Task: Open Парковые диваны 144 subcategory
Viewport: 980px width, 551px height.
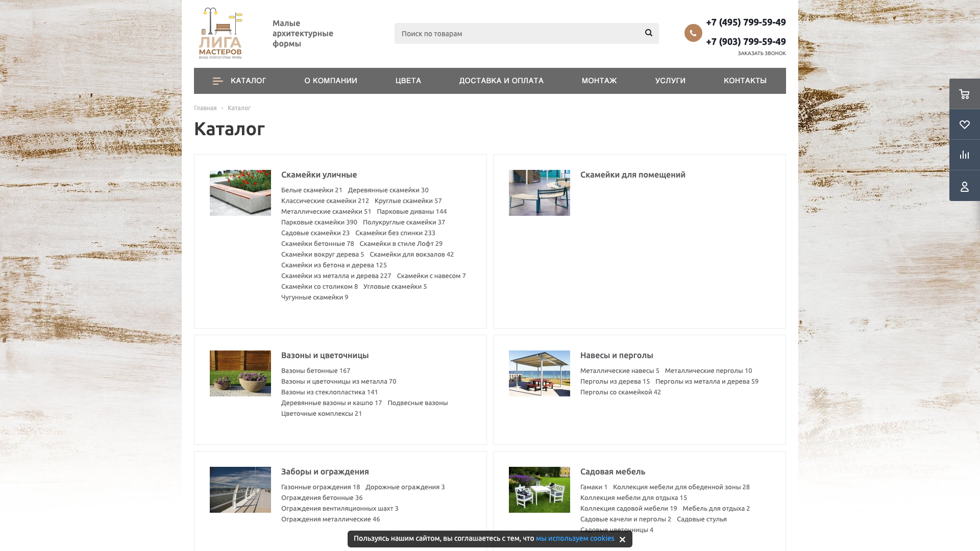Action: (412, 211)
